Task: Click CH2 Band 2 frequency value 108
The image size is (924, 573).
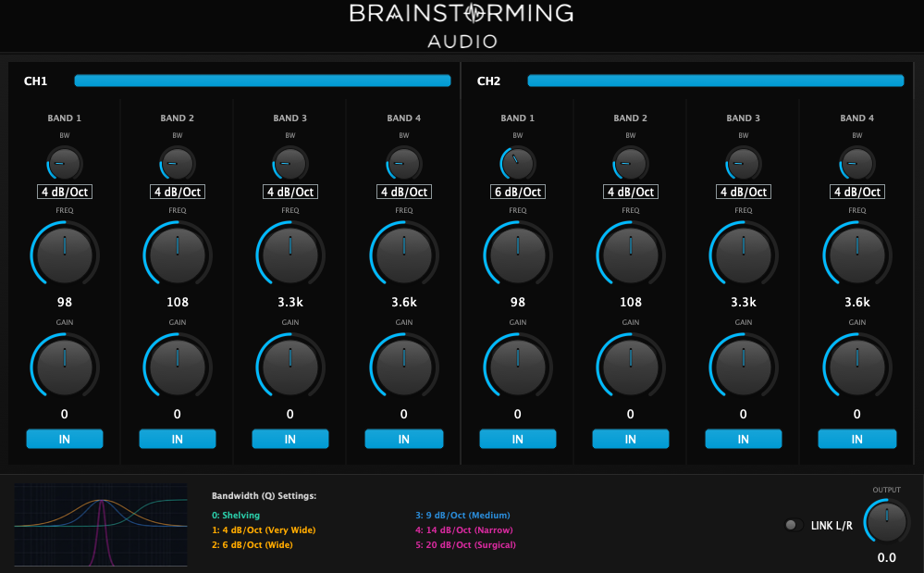Action: coord(631,302)
